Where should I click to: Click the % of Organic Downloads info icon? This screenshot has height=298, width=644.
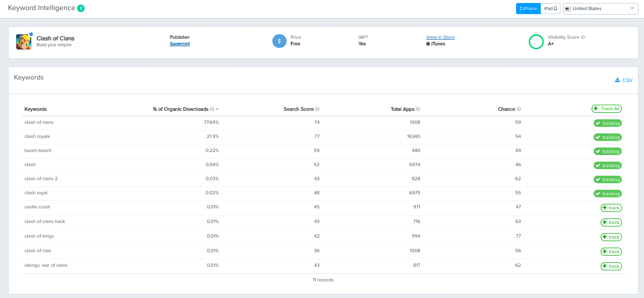(212, 109)
